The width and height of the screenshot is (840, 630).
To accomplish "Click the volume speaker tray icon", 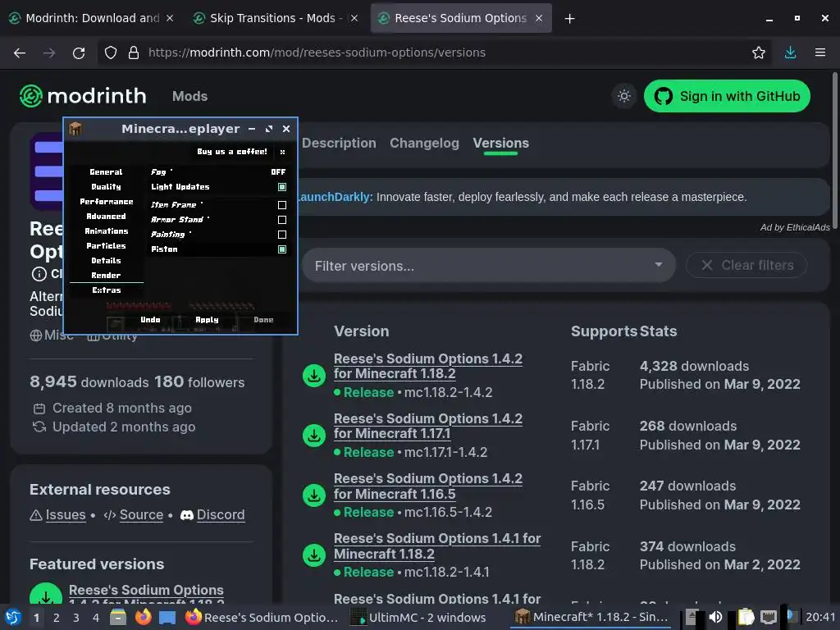I will (x=715, y=617).
